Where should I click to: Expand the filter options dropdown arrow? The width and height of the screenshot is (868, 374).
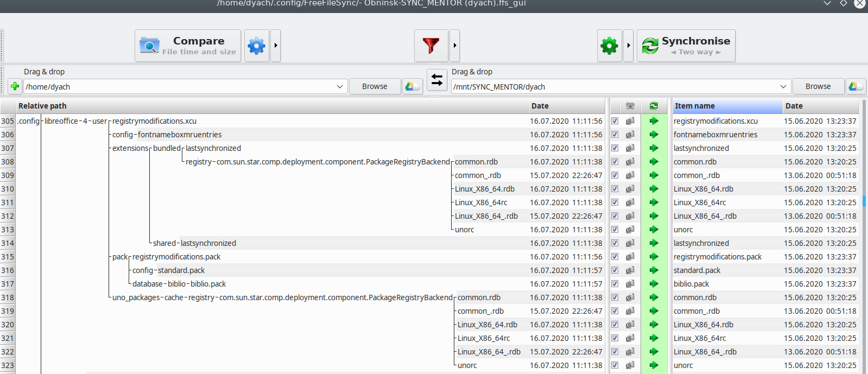coord(455,46)
